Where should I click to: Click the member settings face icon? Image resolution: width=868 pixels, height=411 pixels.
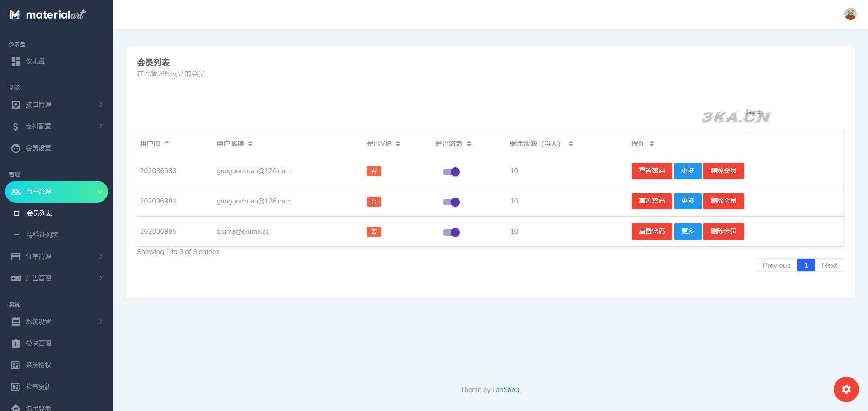pyautogui.click(x=16, y=148)
